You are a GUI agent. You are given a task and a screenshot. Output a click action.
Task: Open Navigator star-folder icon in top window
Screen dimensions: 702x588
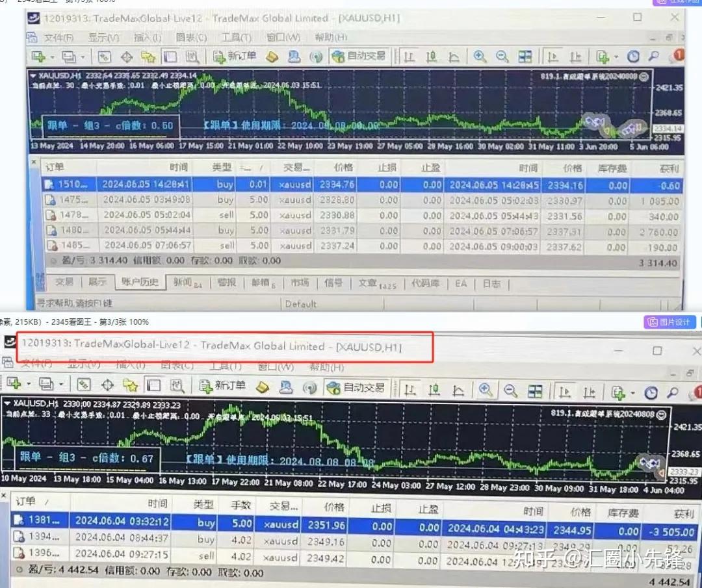click(x=148, y=57)
